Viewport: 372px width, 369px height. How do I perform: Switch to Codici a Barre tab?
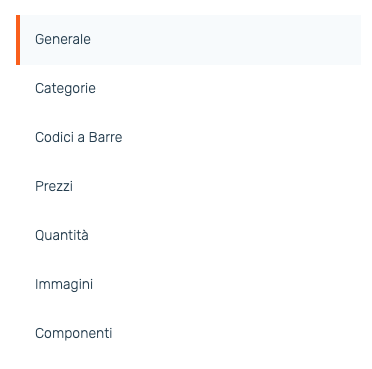188,138
